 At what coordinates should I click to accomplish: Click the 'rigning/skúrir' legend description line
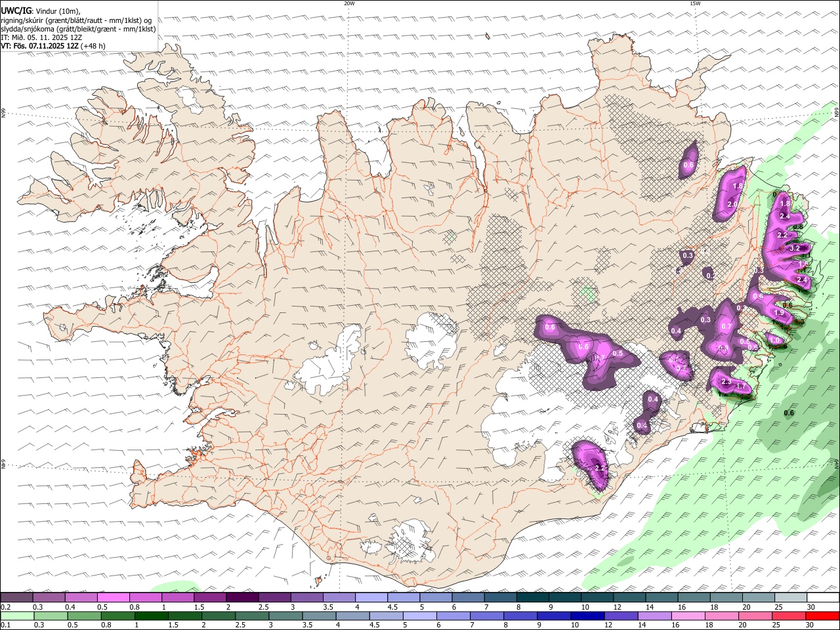coord(76,20)
